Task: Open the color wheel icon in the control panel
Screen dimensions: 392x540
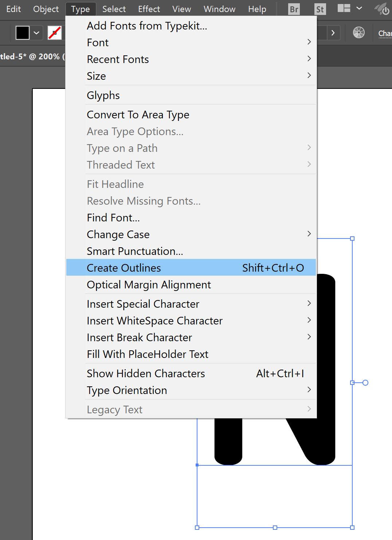Action: pos(358,33)
